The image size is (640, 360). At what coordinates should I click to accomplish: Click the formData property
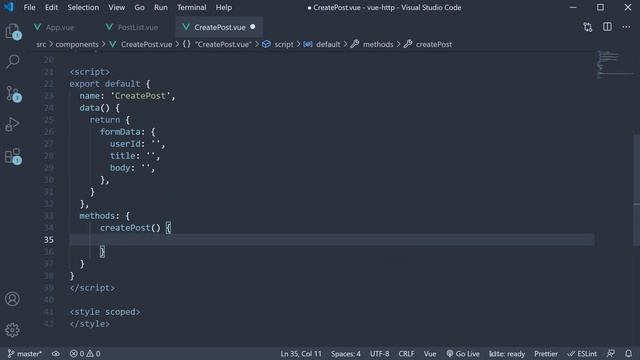coord(120,132)
